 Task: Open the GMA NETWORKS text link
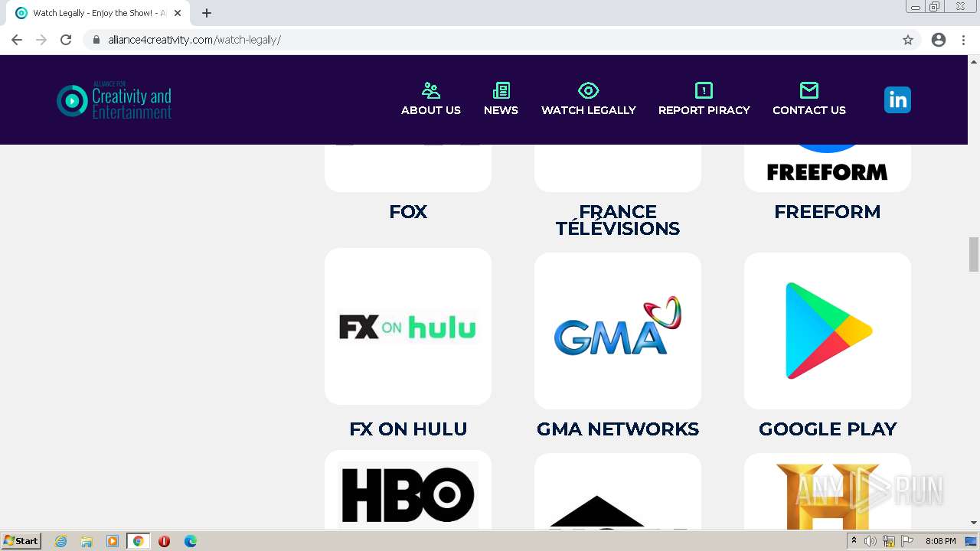[x=618, y=429]
